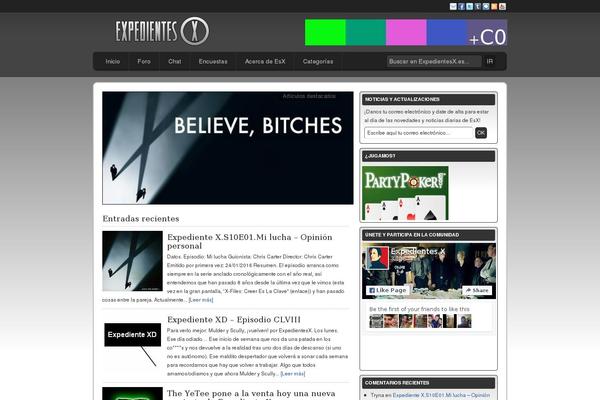The image size is (600, 400).
Task: Open the Expediente XD post thumbnail
Action: click(x=132, y=344)
